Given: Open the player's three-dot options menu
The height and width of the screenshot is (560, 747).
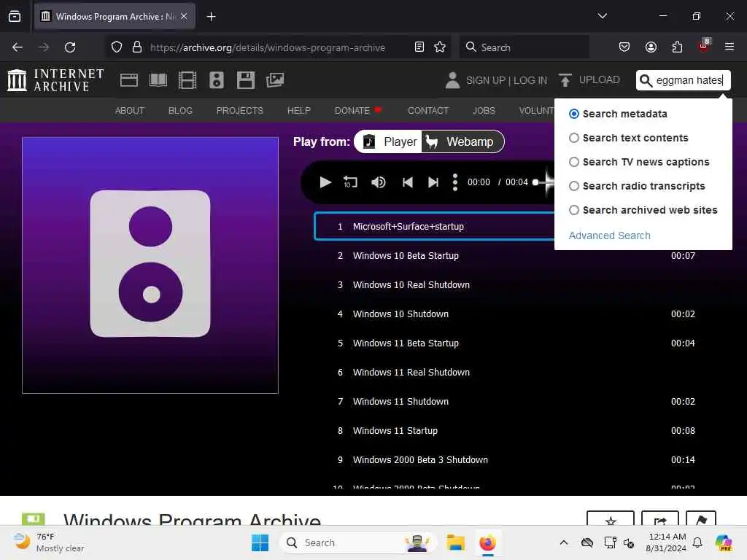Looking at the screenshot, I should 455,182.
